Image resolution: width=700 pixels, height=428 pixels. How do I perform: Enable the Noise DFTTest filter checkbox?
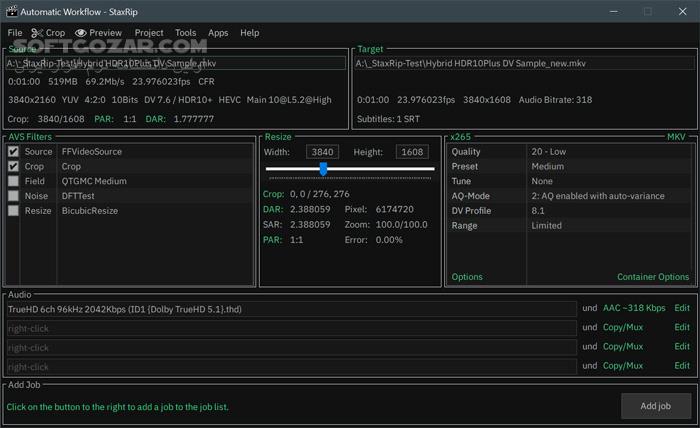coord(14,196)
